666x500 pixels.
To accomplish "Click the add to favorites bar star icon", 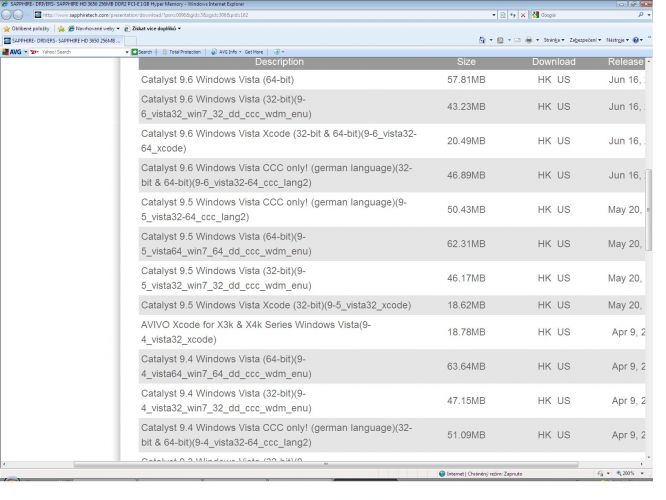I will [x=61, y=28].
